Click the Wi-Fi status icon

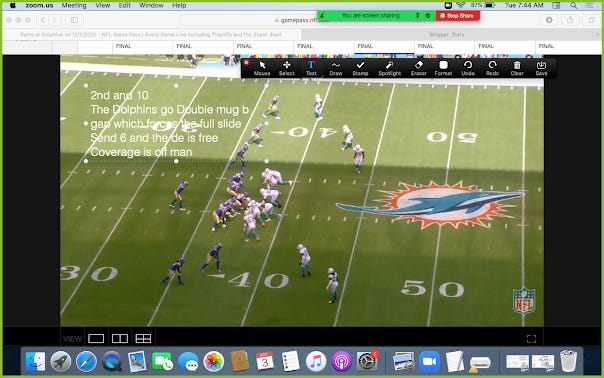pos(461,5)
